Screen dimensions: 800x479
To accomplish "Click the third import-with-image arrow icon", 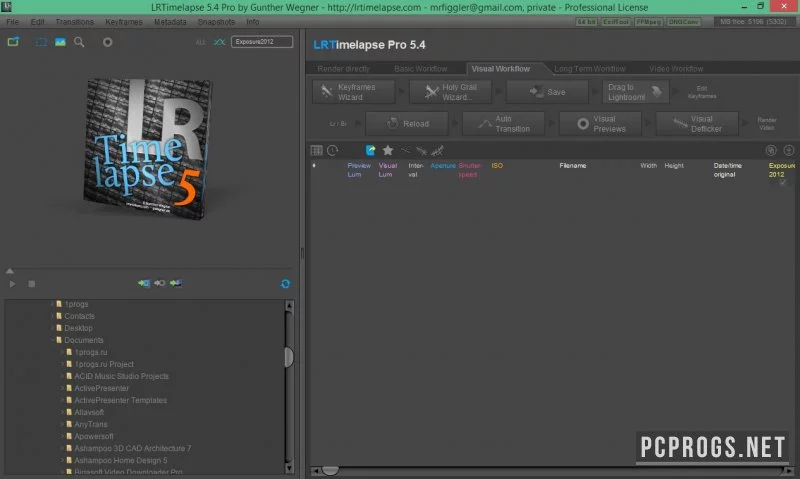I will [x=176, y=283].
